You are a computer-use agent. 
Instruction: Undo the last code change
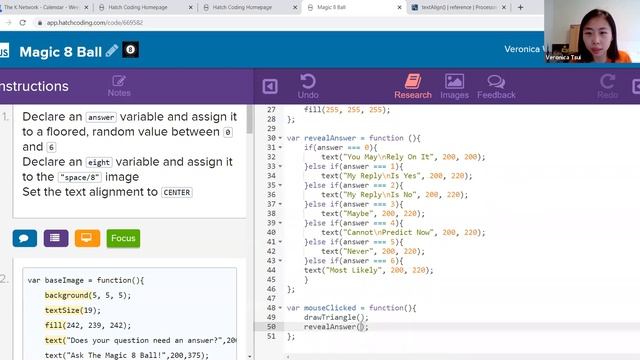point(308,86)
